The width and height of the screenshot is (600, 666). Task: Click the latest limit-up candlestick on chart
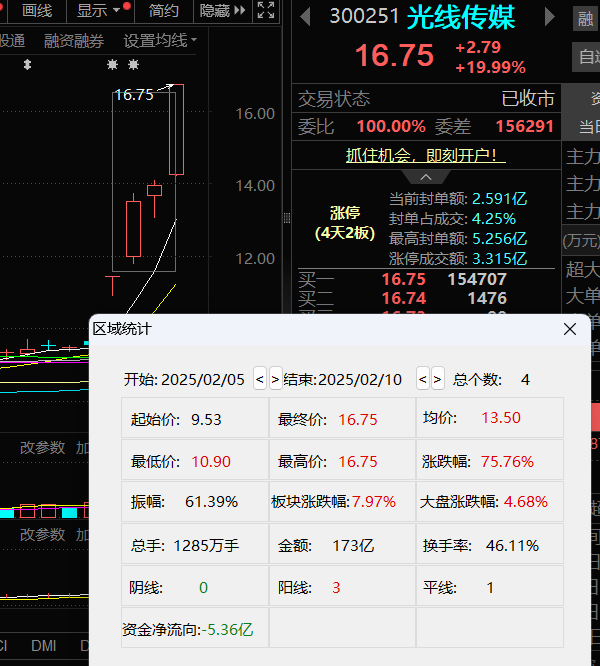[176, 130]
